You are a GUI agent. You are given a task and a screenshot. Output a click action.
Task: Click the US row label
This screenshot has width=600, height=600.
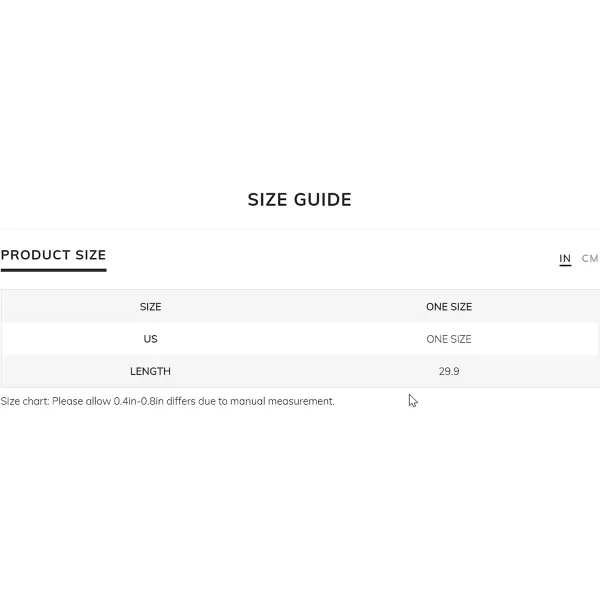tap(150, 339)
